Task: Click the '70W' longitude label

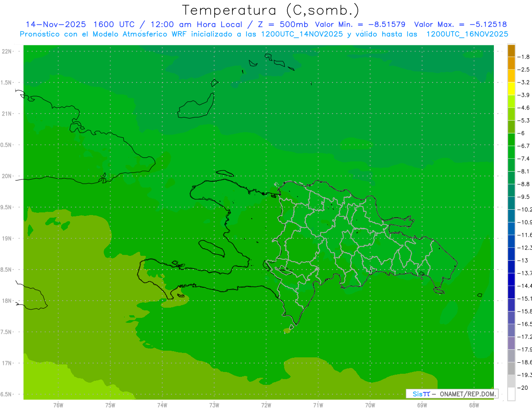Action: (x=370, y=405)
